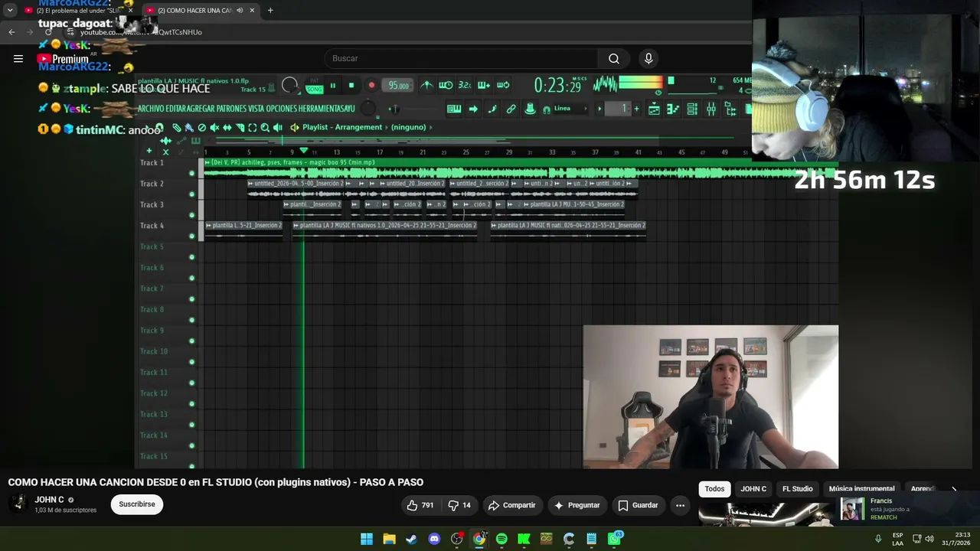
Task: Click the Preguntar ask button
Action: coord(577,505)
